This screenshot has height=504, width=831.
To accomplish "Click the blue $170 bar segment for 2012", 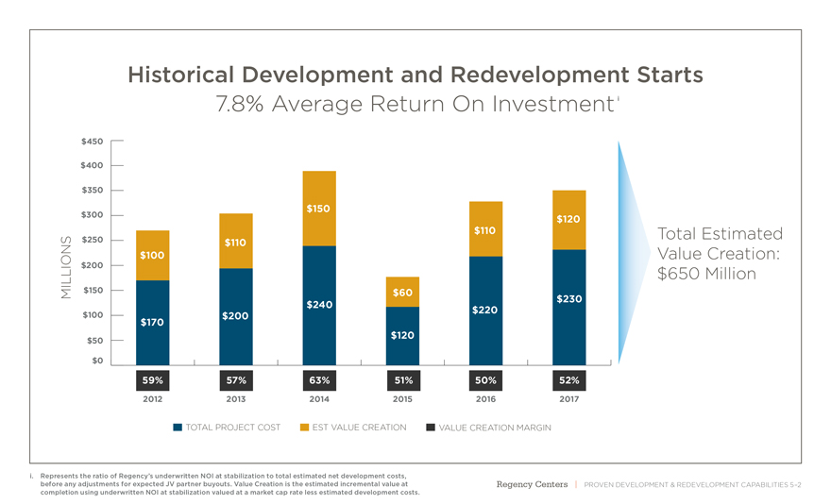I will 152,322.
